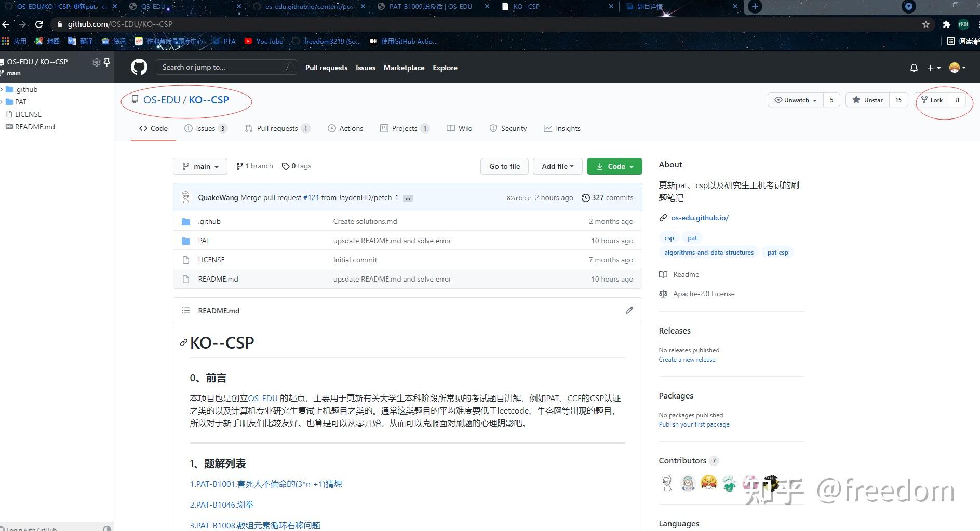The image size is (980, 531).
Task: Open repository settings gear in left sidebar
Action: [x=96, y=62]
